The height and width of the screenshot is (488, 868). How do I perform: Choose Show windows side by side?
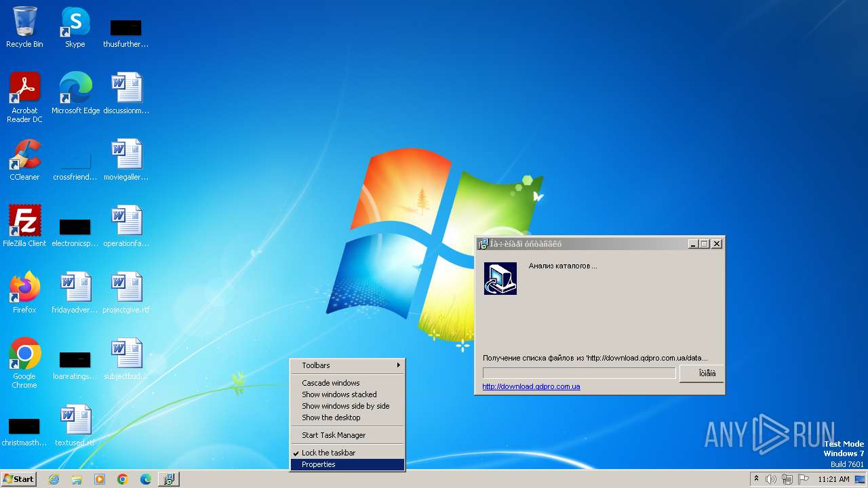[x=347, y=406]
